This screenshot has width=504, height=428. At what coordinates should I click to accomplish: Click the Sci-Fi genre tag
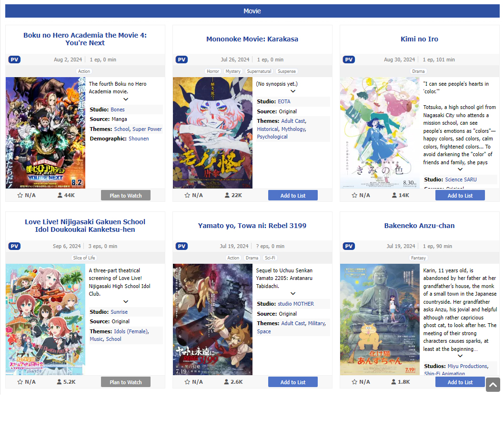270,258
